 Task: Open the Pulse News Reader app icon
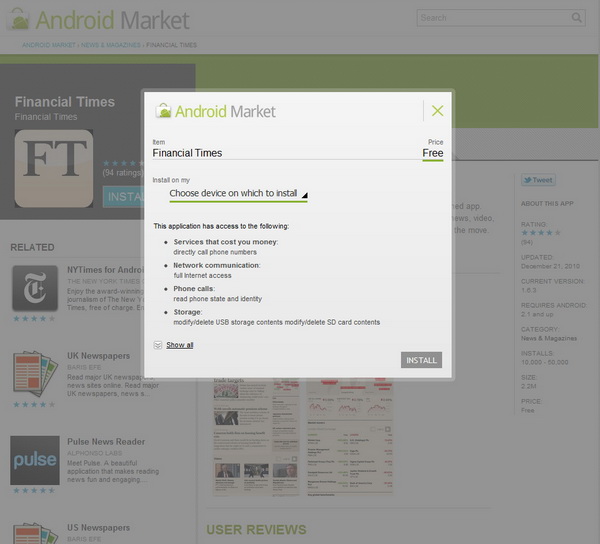coord(35,460)
